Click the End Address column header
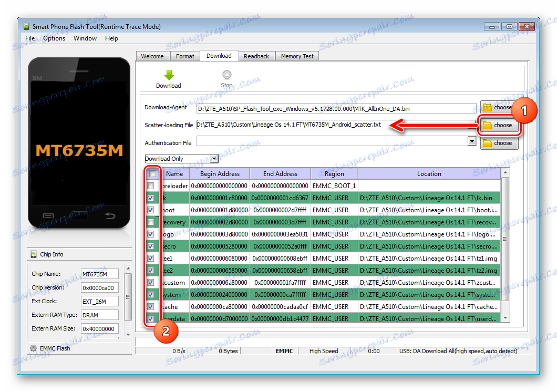 [x=280, y=173]
